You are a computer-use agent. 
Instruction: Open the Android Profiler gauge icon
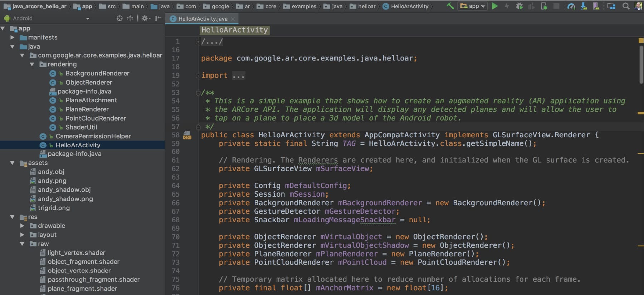coord(571,6)
